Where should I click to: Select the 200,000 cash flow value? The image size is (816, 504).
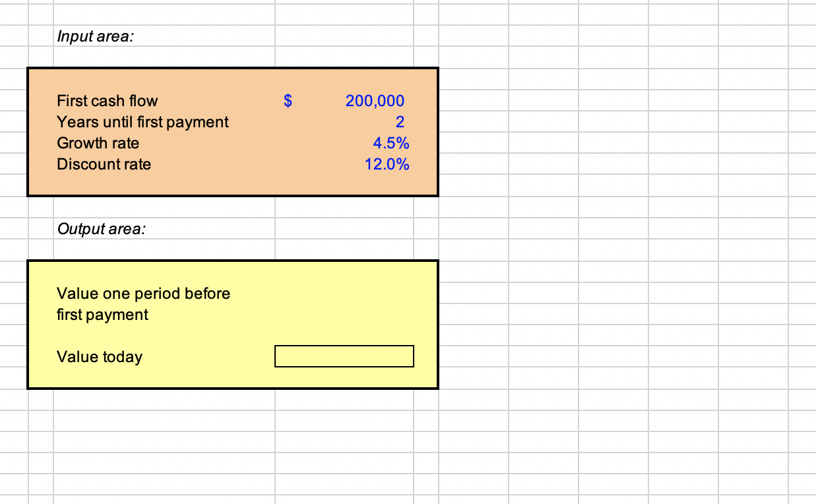[x=375, y=101]
